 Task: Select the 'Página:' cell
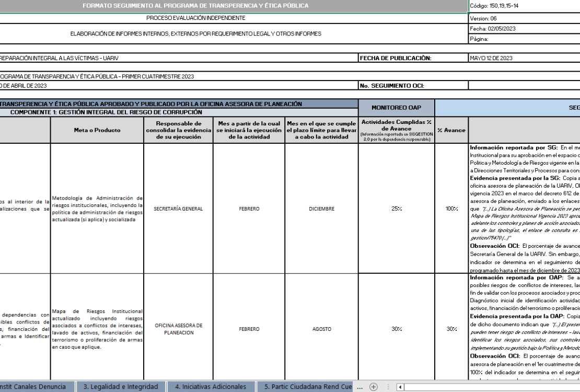point(524,39)
